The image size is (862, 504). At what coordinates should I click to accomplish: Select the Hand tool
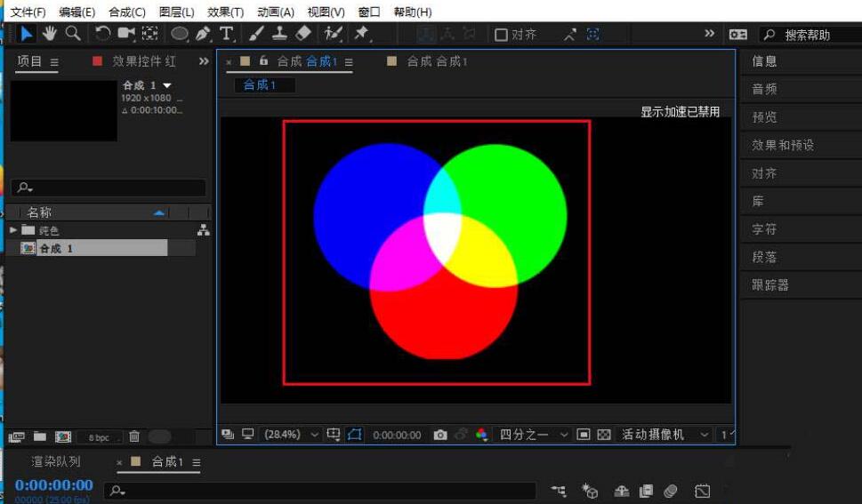click(x=51, y=34)
